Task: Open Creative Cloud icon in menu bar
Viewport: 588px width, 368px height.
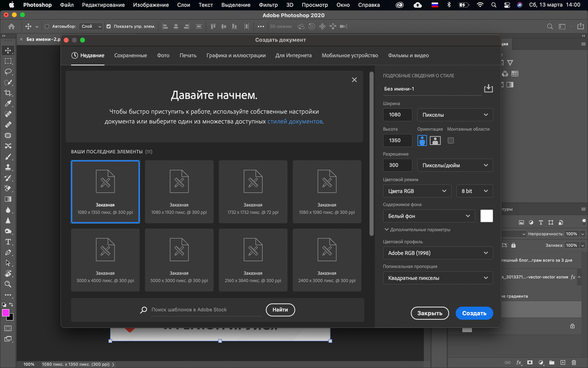Action: (x=400, y=5)
